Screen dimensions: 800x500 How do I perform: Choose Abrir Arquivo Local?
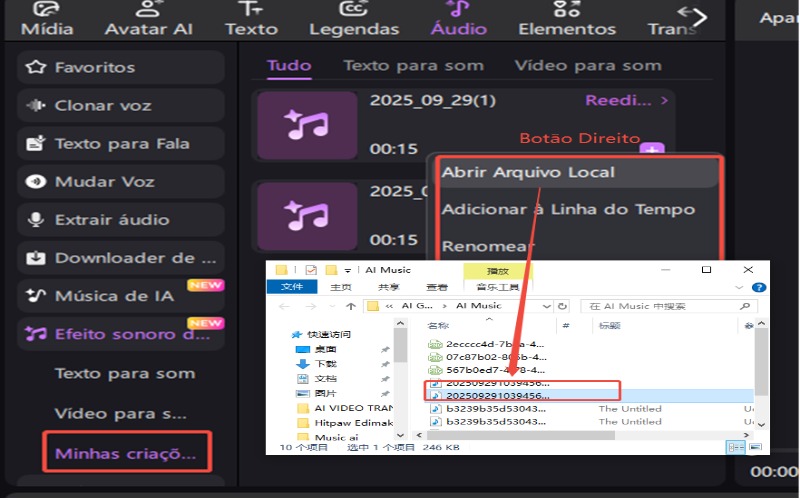coord(577,172)
